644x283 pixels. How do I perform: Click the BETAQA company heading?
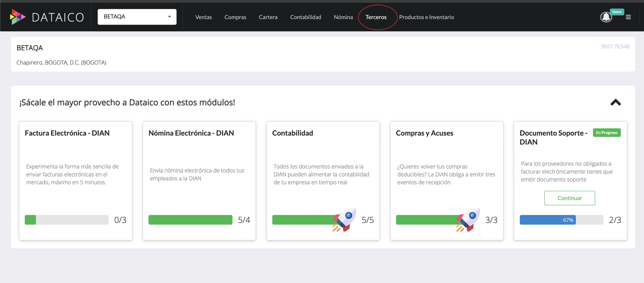click(x=30, y=48)
